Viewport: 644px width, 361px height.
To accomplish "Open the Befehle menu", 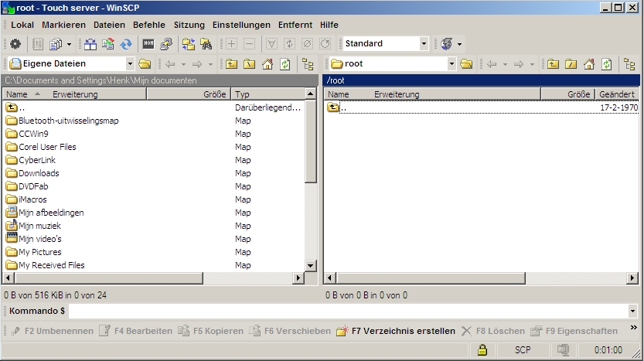I will click(x=148, y=25).
